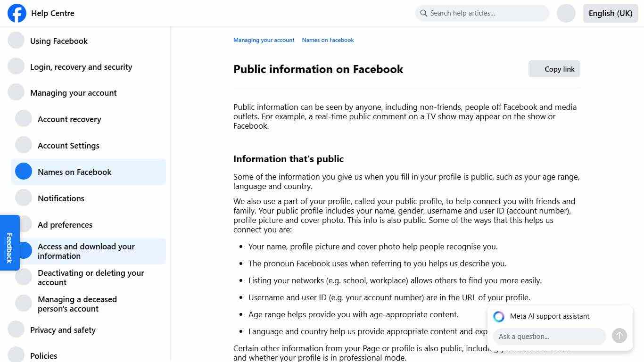Select Names on Facebook in the sidebar
Screen dimensions: 644x362
74,172
